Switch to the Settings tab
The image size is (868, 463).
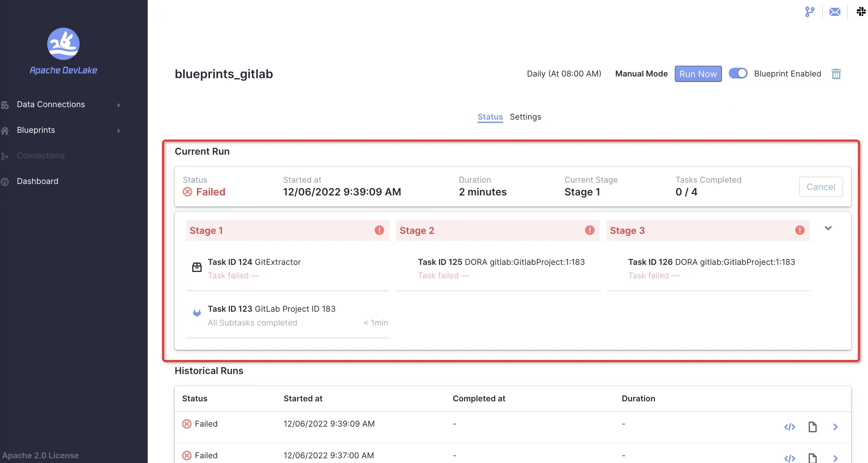tap(525, 117)
